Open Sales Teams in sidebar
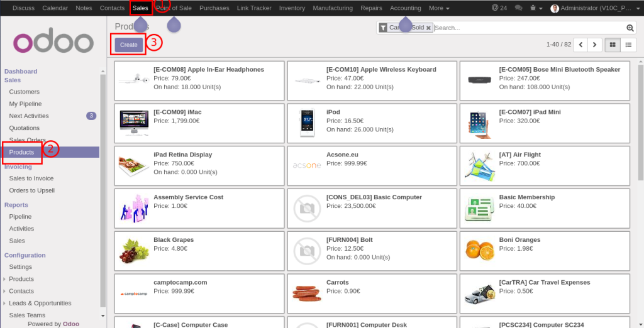Image resolution: width=644 pixels, height=328 pixels. pos(27,315)
